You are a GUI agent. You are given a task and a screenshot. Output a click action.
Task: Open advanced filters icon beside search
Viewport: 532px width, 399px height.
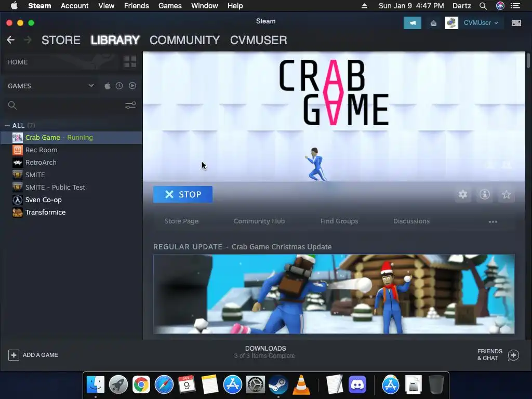(130, 105)
